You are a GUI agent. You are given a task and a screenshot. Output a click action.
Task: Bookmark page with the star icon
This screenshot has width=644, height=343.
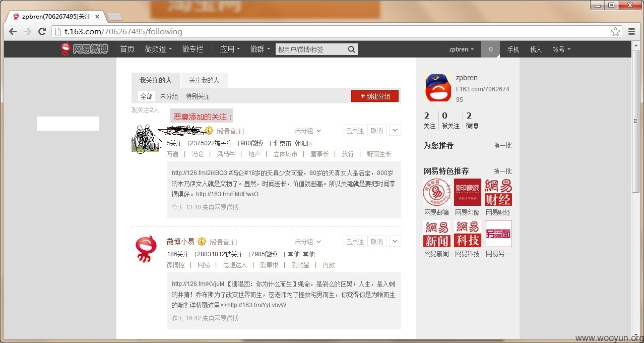pos(615,31)
